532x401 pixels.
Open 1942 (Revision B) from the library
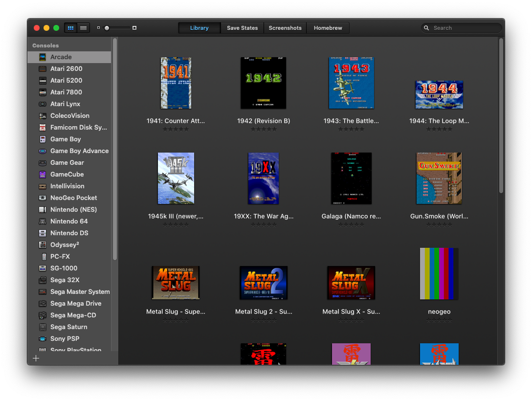[264, 83]
